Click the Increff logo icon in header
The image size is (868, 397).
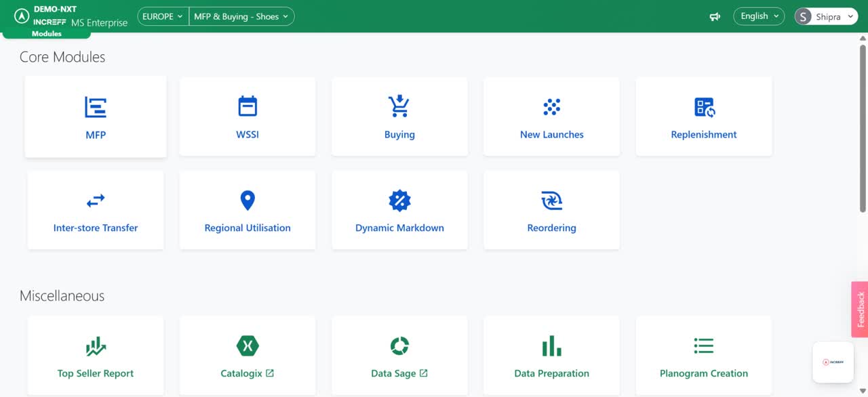tap(22, 16)
